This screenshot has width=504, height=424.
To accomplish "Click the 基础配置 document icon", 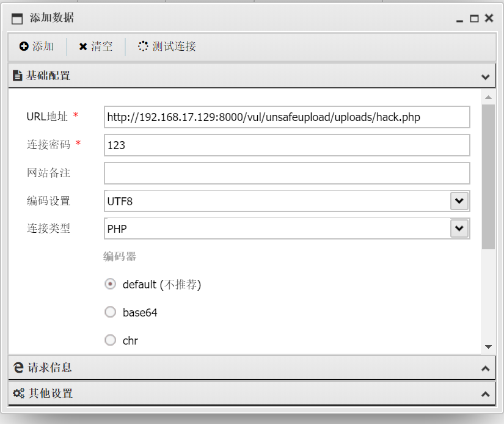I will point(18,76).
